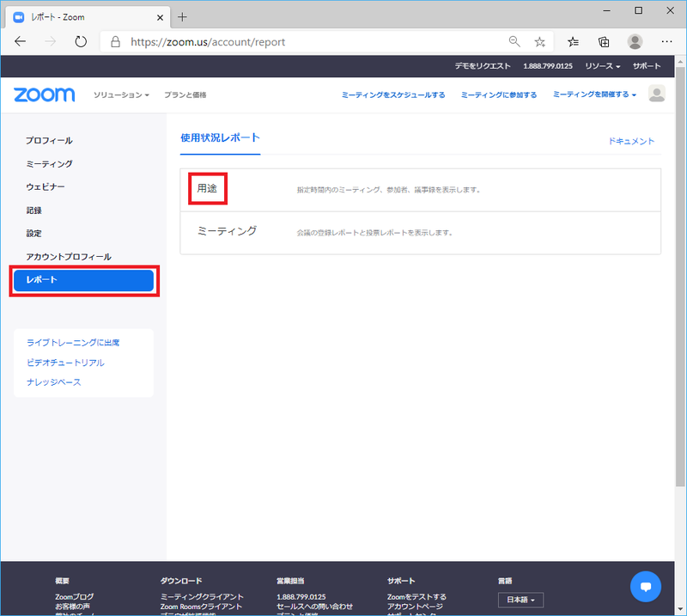Click the phone number in the top dark bar
The image size is (687, 616).
coord(548,66)
